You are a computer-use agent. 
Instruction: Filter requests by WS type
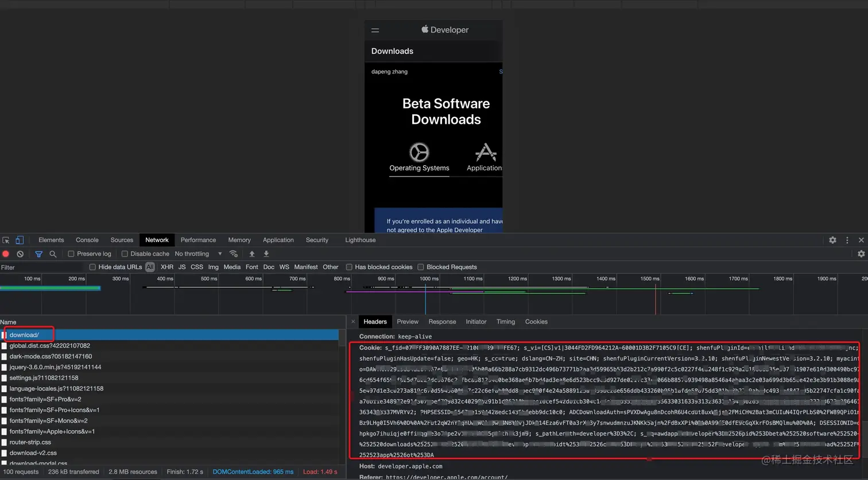click(284, 267)
